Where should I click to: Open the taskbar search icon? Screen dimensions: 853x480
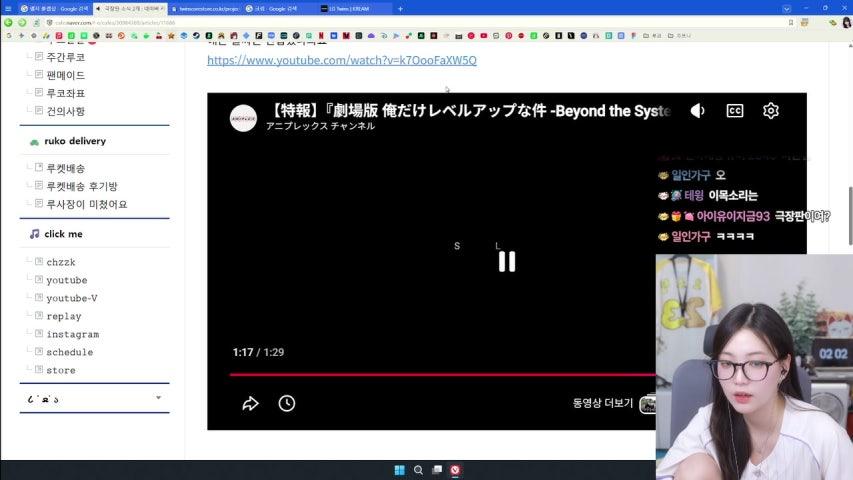pos(418,470)
